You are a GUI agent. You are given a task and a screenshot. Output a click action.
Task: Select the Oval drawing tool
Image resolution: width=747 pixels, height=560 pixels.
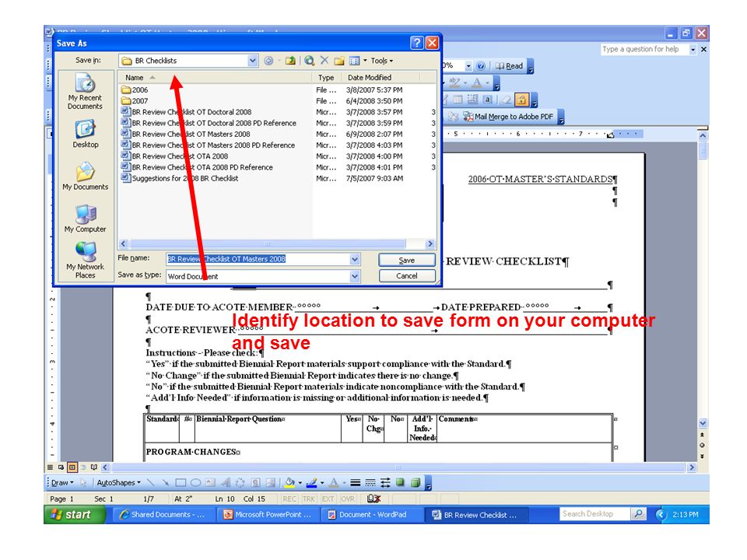pos(195,482)
